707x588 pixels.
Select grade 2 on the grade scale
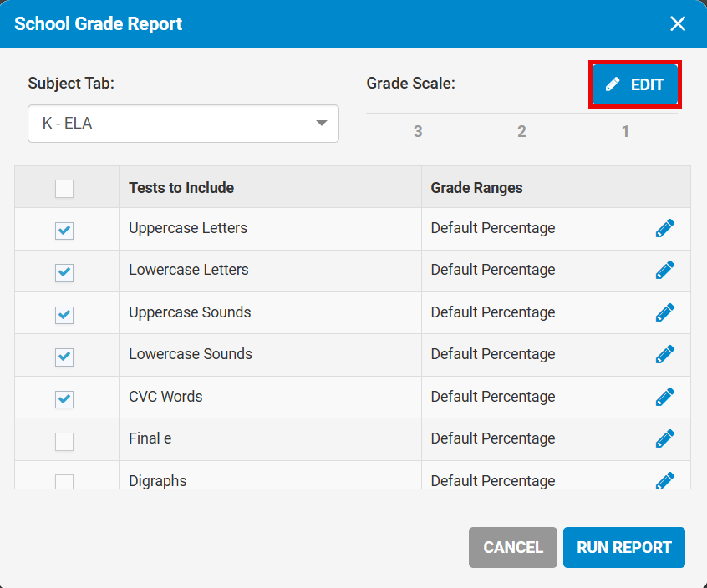521,131
